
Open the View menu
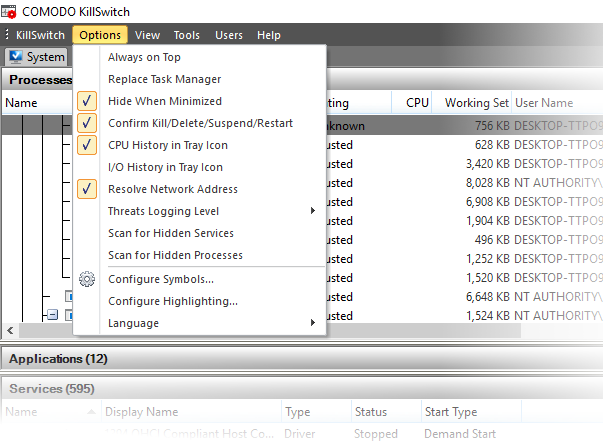[x=147, y=35]
